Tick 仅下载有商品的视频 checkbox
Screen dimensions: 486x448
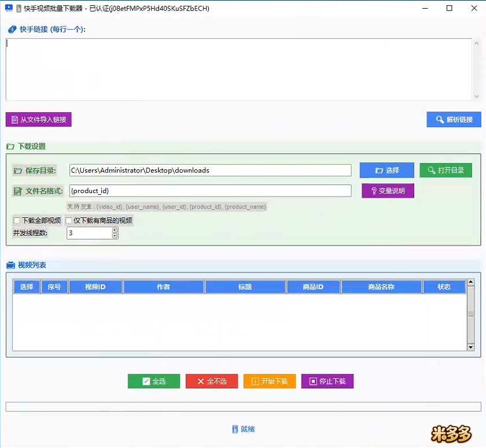coord(69,220)
